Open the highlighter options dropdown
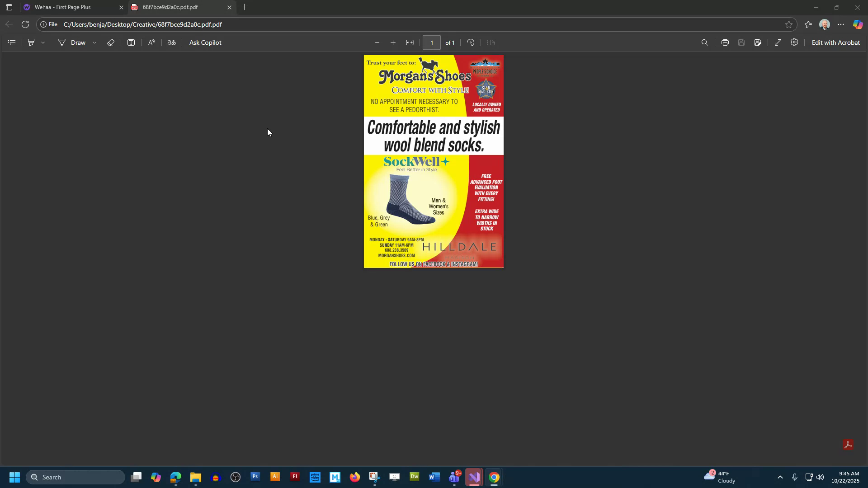 [x=43, y=42]
